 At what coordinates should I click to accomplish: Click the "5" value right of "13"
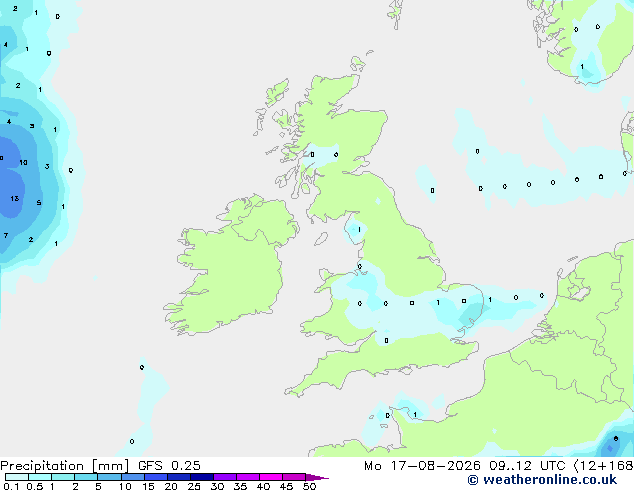point(39,203)
